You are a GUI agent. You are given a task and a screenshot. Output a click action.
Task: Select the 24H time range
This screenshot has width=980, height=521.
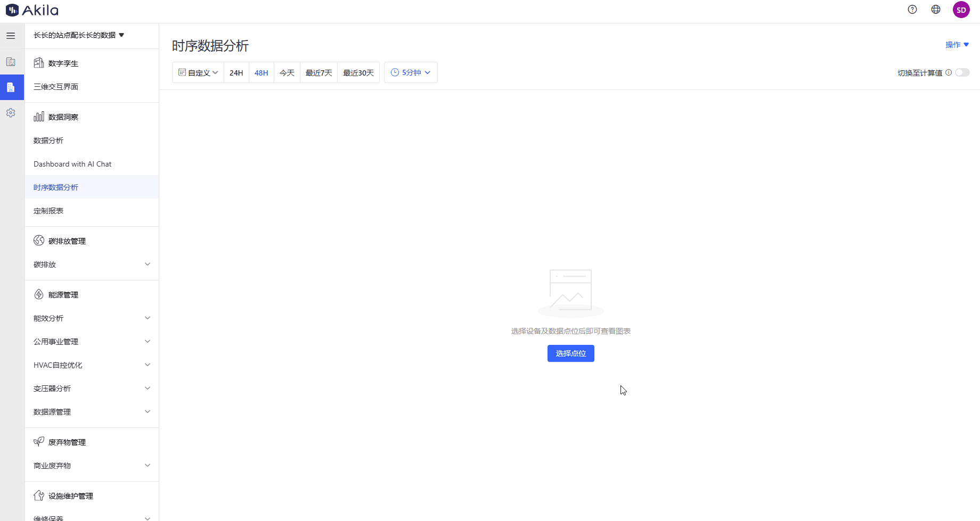[x=236, y=72]
